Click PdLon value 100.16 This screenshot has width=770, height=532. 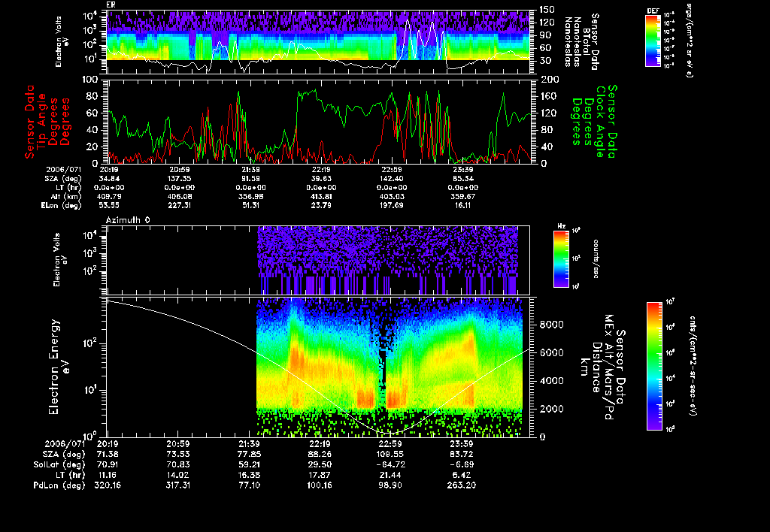(320, 485)
